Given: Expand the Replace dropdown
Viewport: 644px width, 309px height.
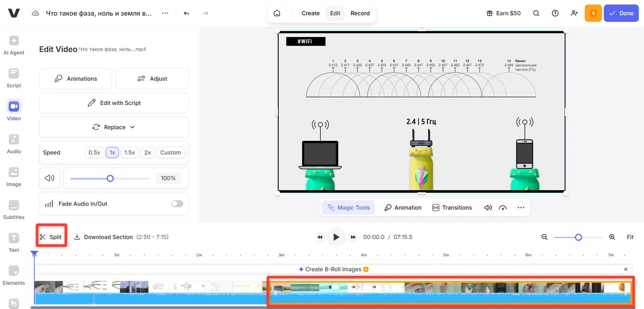Looking at the screenshot, I should click(x=114, y=127).
